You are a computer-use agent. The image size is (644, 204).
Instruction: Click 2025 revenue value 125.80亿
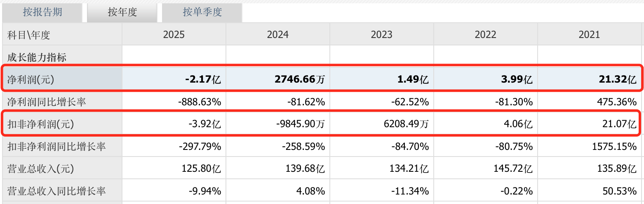point(201,168)
